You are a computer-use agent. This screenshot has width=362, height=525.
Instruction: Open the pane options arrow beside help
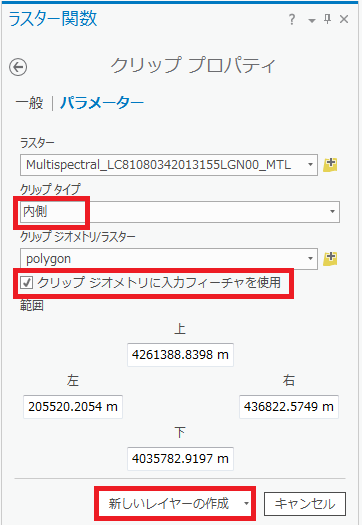point(312,21)
